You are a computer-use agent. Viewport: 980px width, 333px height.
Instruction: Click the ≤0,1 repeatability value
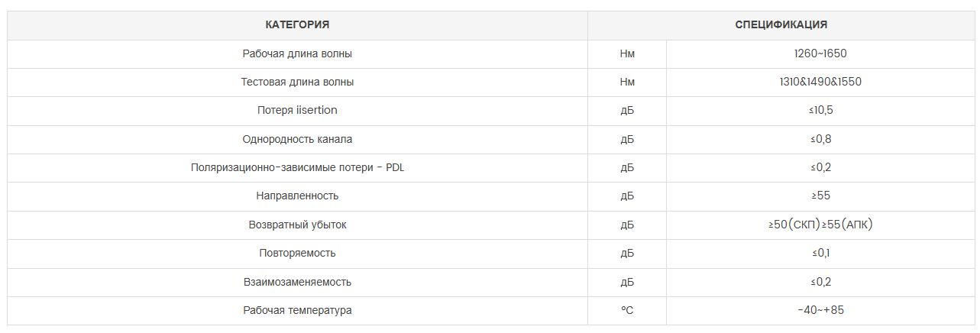click(x=820, y=254)
